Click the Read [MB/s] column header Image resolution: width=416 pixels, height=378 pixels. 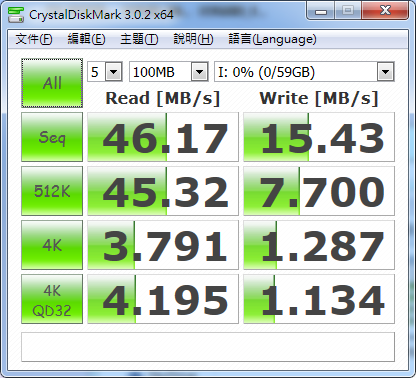pos(163,99)
